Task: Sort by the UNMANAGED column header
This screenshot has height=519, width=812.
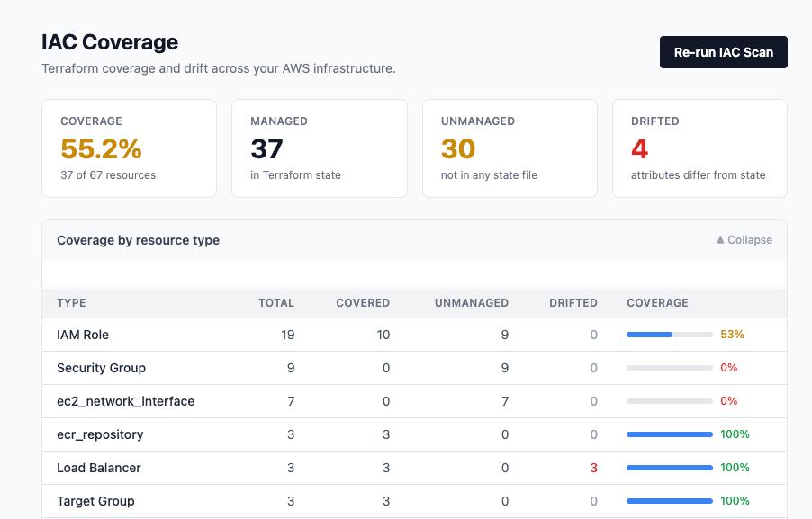Action: coord(471,303)
